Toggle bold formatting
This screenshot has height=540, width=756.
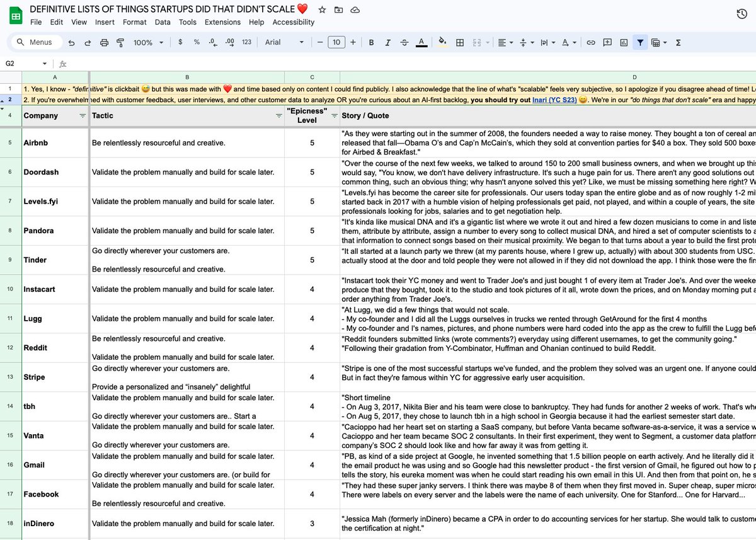click(371, 42)
